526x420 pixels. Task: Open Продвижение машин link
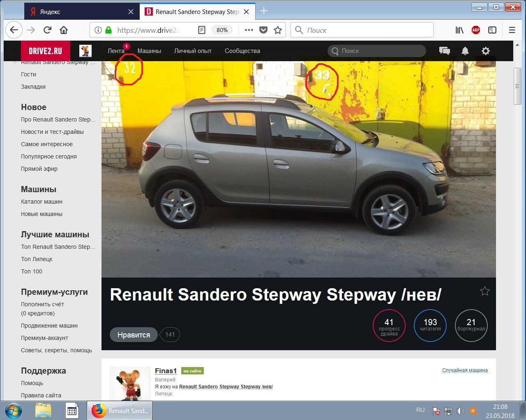[49, 326]
